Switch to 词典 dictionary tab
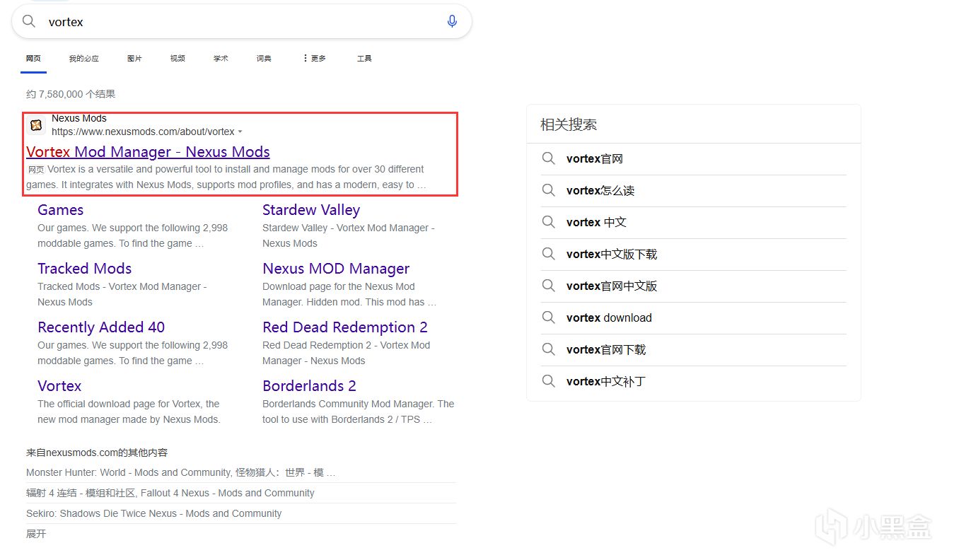959x560 pixels. [264, 58]
